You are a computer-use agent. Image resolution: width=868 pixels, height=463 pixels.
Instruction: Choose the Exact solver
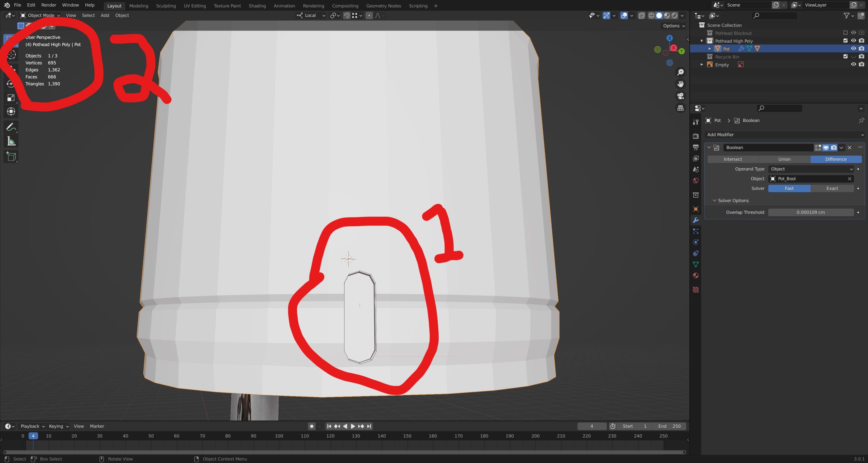click(832, 188)
